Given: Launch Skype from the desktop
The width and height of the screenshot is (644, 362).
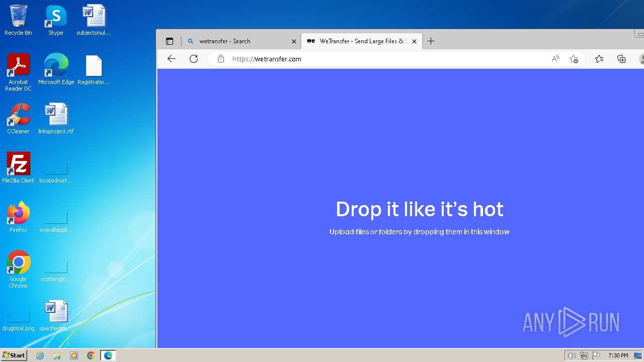Looking at the screenshot, I should [x=55, y=20].
